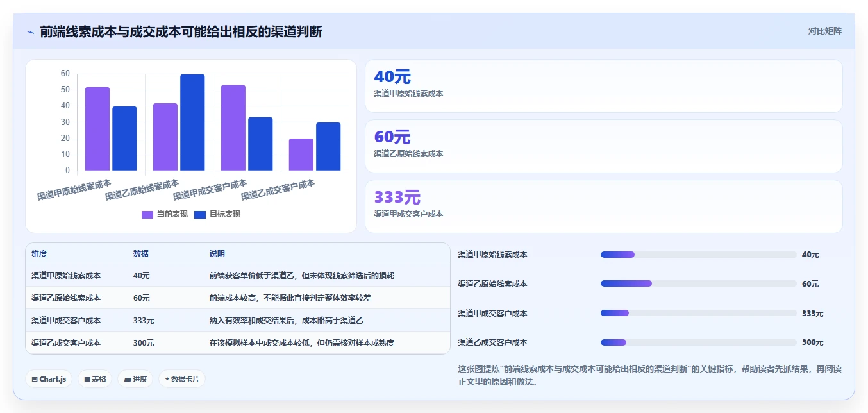The image size is (868, 413).
Task: Click the 300元 progress value label
Action: 812,342
